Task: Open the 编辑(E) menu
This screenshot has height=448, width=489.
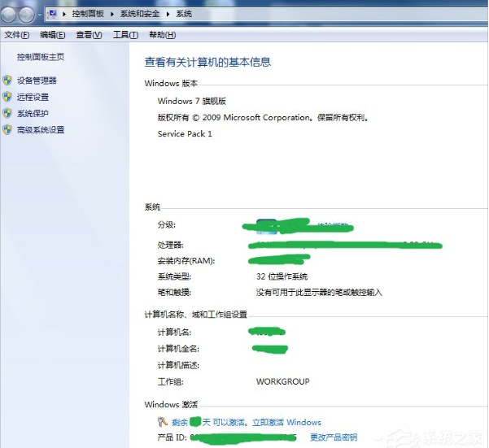Action: tap(53, 35)
